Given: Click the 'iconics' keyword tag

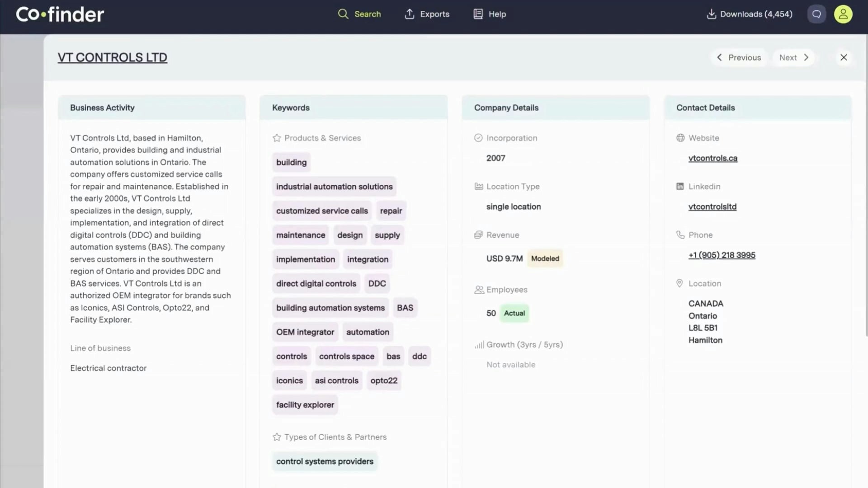Looking at the screenshot, I should tap(289, 380).
